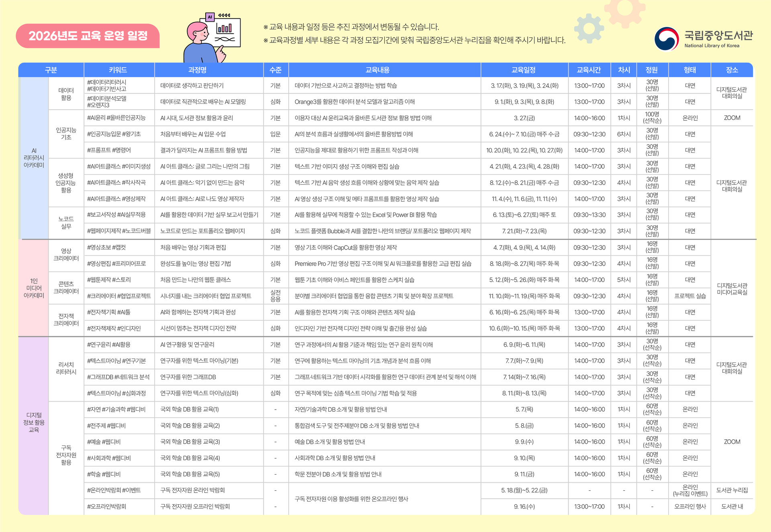This screenshot has width=771, height=532.
Task: Select the 과정명 column header
Action: click(x=197, y=70)
